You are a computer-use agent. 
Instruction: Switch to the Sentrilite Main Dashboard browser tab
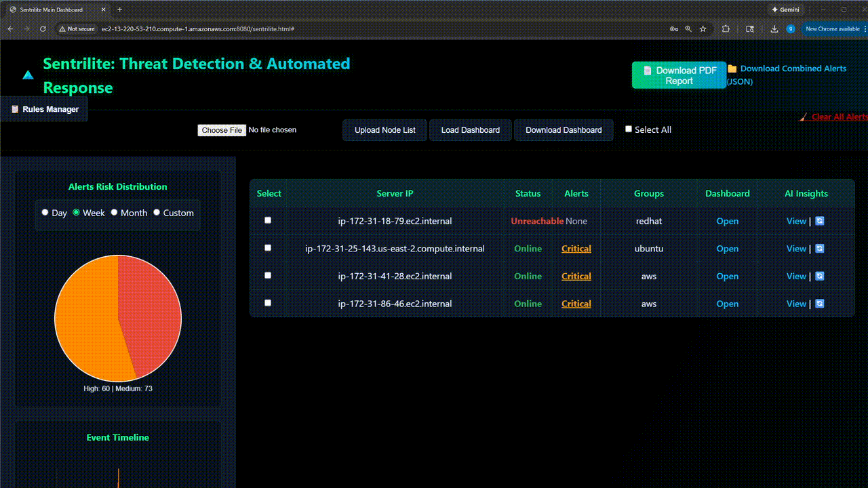51,9
